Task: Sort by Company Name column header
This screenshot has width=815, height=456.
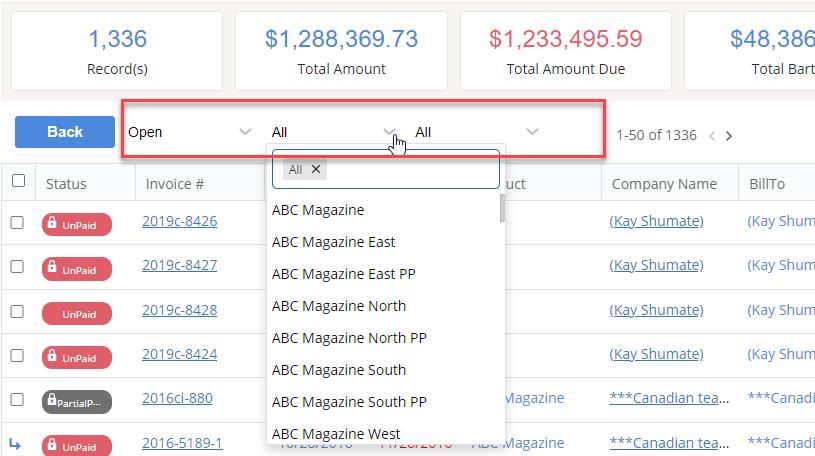Action: [664, 184]
